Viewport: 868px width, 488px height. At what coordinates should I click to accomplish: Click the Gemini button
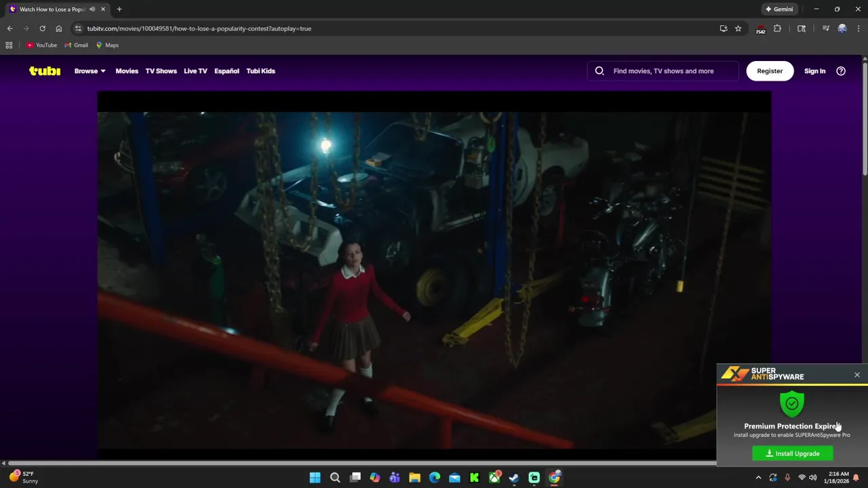click(x=779, y=9)
